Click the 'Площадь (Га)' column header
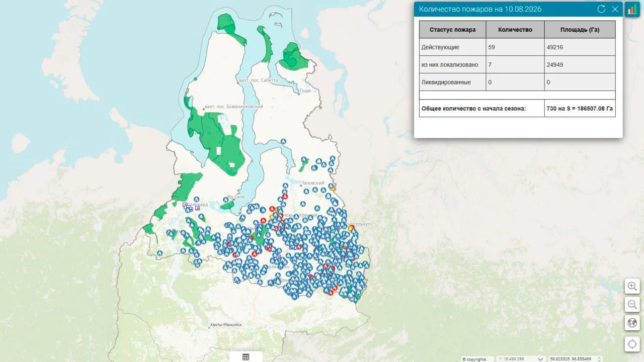This screenshot has height=362, width=644. pos(580,30)
